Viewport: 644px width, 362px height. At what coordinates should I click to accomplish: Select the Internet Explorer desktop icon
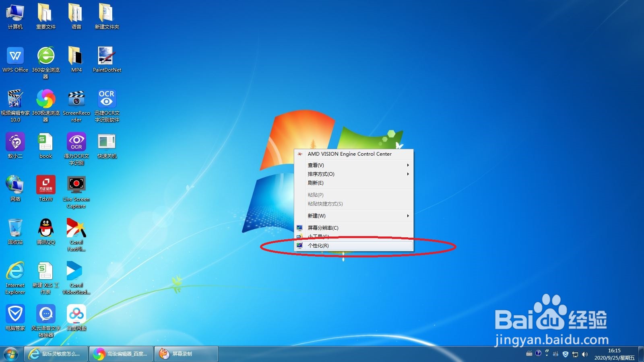15,278
